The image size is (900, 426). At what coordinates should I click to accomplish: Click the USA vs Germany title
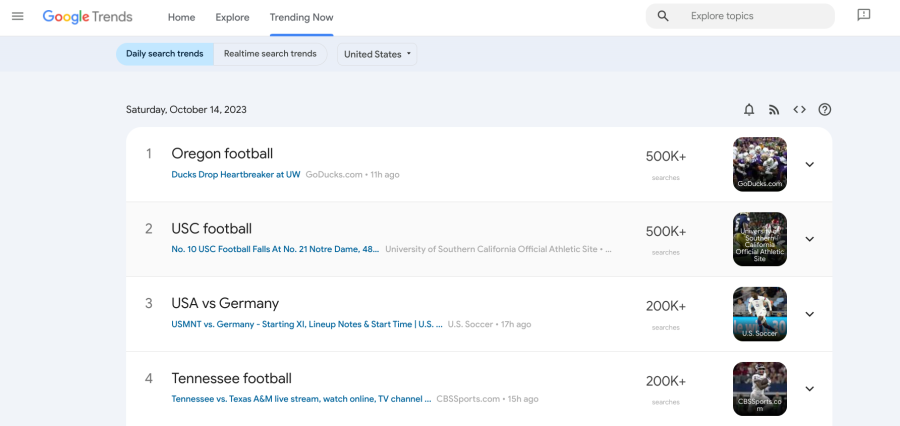point(225,303)
